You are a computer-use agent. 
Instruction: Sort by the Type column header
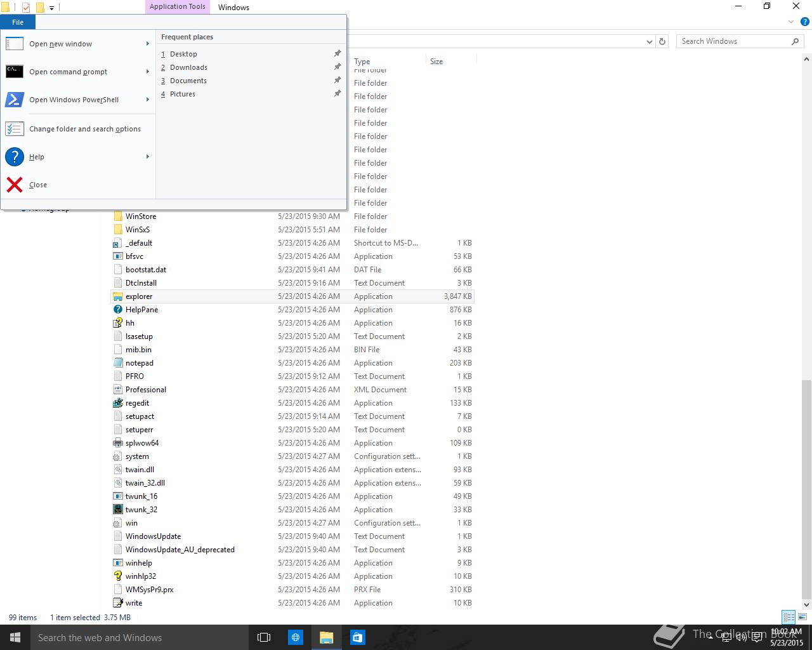point(362,62)
